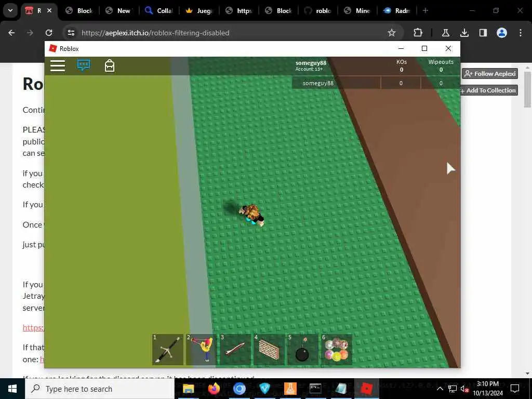Launch Firefox from taskbar
This screenshot has width=532, height=399.
(x=214, y=389)
